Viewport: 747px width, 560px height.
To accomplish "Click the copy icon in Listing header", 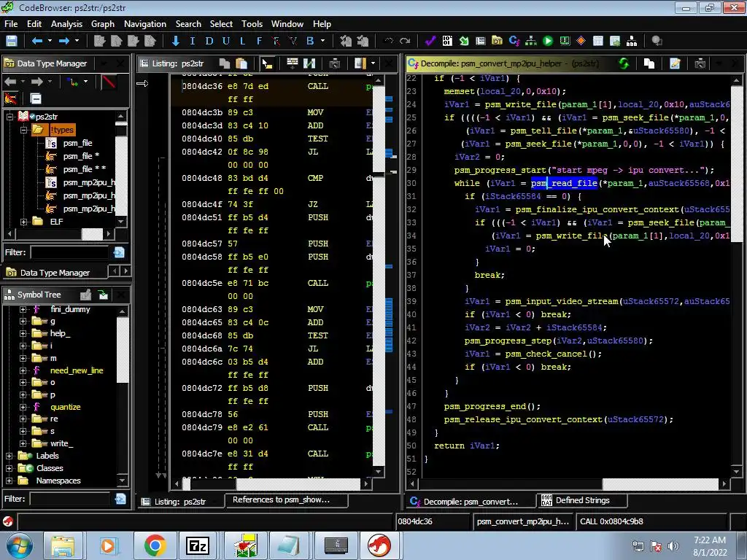I will tap(225, 63).
